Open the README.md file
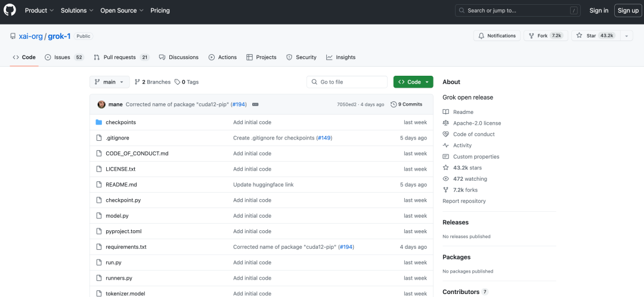644x297 pixels. click(121, 185)
